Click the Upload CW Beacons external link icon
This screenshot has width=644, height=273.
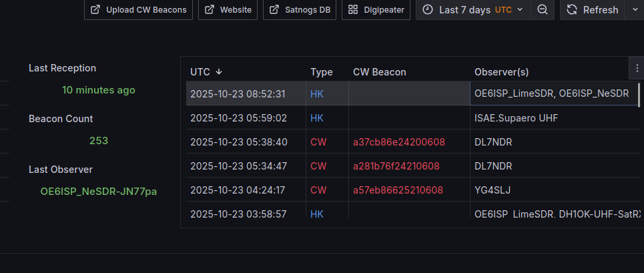click(95, 10)
